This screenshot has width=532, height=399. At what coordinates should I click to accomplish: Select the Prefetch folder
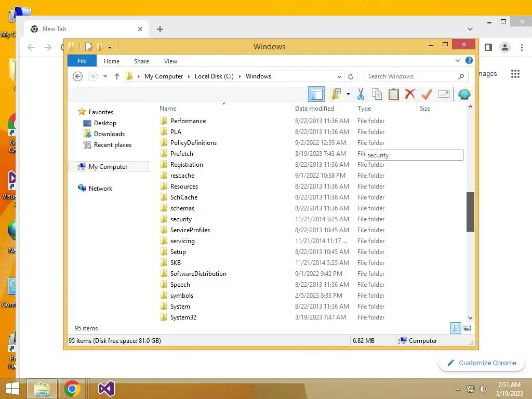pyautogui.click(x=181, y=154)
